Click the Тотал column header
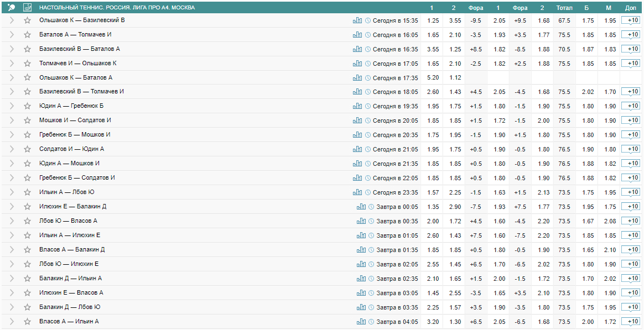 click(564, 8)
